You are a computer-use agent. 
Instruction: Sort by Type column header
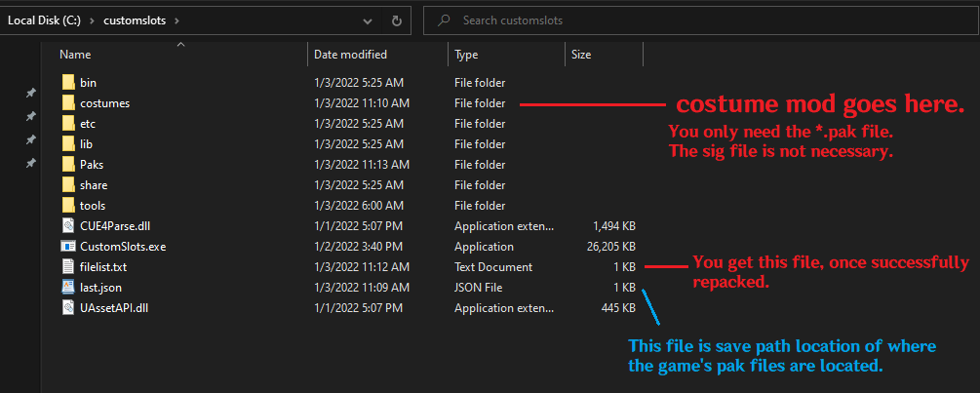(466, 55)
